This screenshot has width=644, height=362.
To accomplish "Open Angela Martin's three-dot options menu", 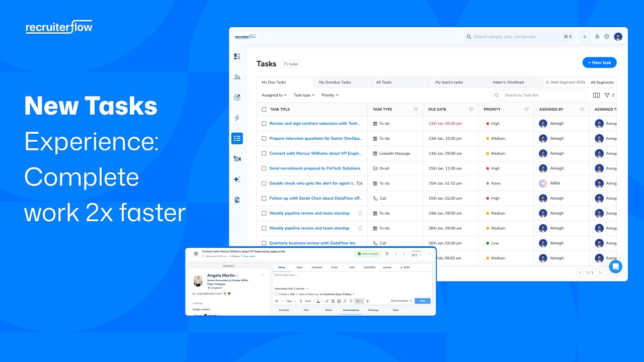I will (x=262, y=275).
